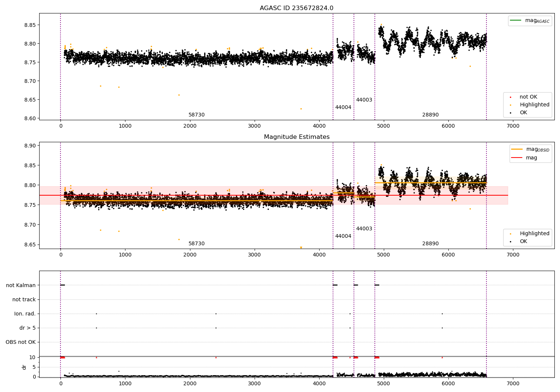560x392 pixels.
Task: Click OBSID label 44003 in top plot
Action: [364, 100]
